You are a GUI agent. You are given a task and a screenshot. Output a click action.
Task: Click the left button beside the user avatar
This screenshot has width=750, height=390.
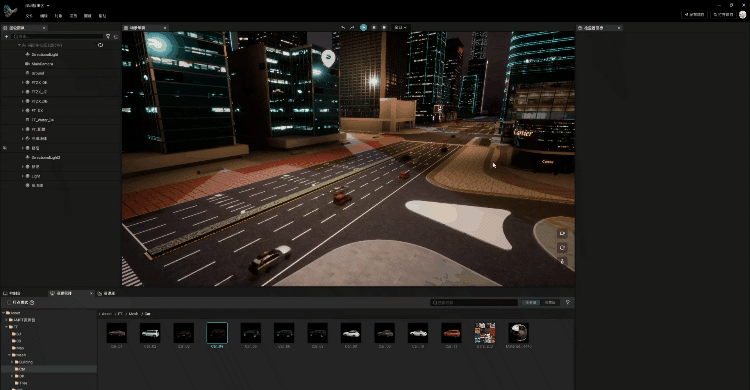tap(694, 15)
